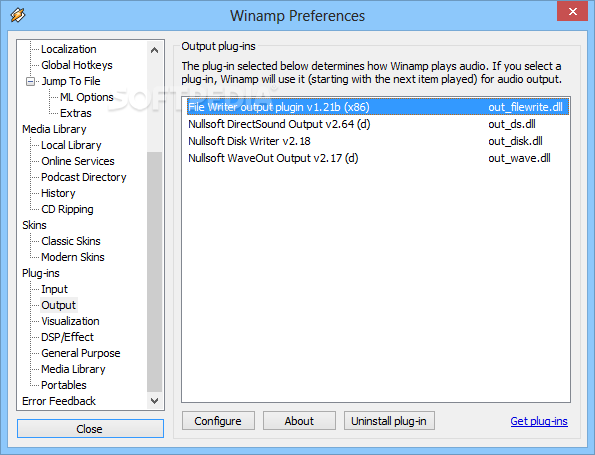Click the Winamp lightning icon in title bar

click(18, 15)
